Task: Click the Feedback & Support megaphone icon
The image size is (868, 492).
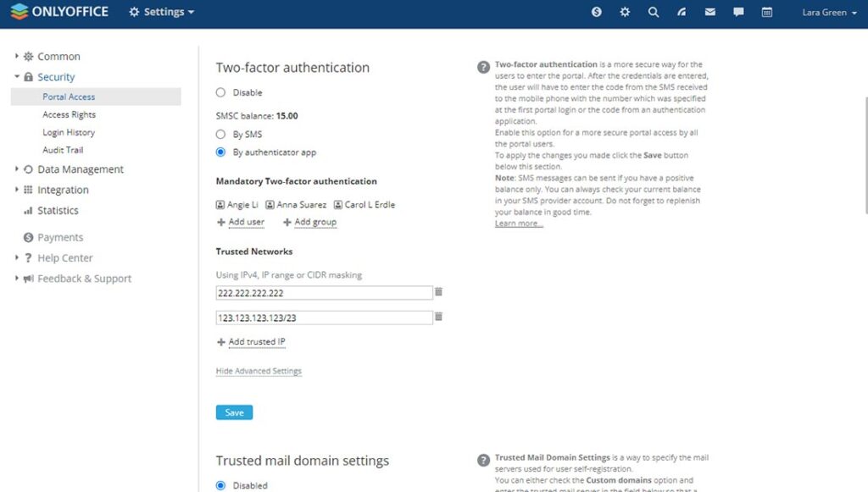Action: (x=28, y=279)
